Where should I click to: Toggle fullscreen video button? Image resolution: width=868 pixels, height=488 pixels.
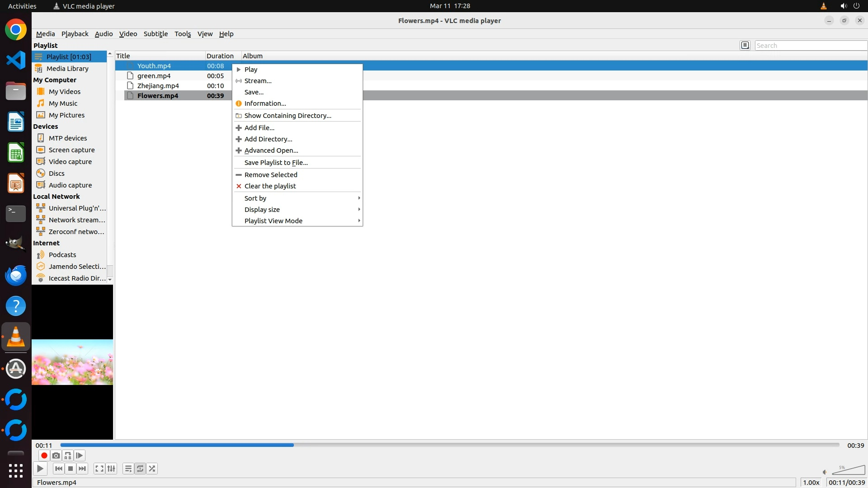coord(99,469)
